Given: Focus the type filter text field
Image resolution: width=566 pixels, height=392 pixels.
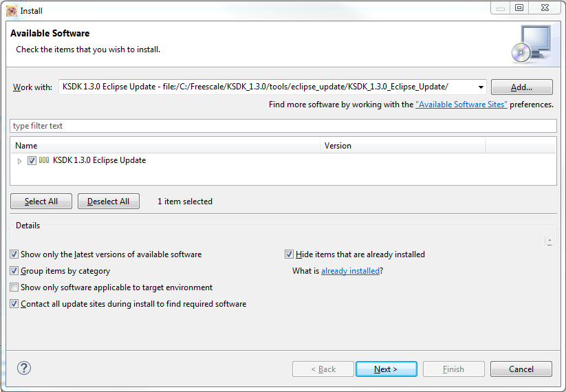Looking at the screenshot, I should pyautogui.click(x=283, y=126).
